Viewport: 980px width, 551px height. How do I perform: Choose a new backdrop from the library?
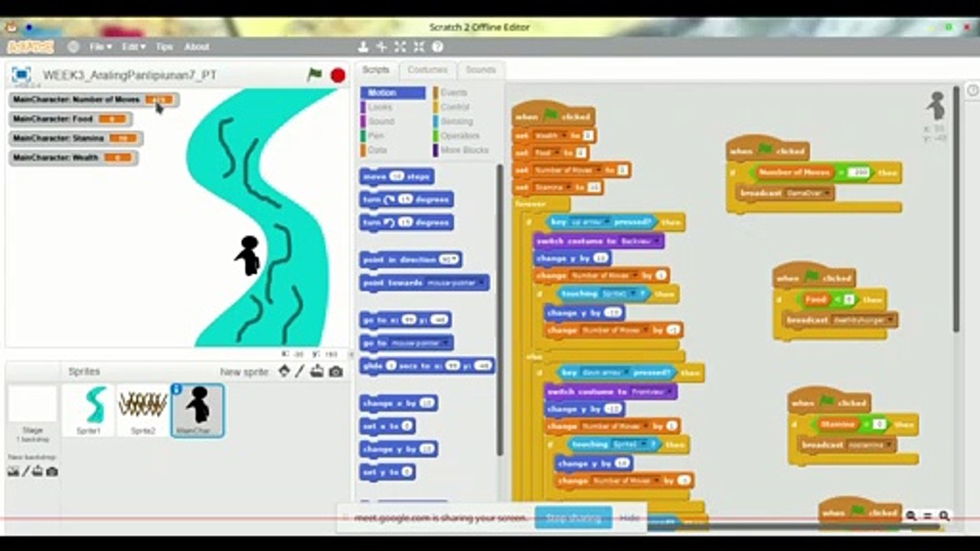pos(13,471)
